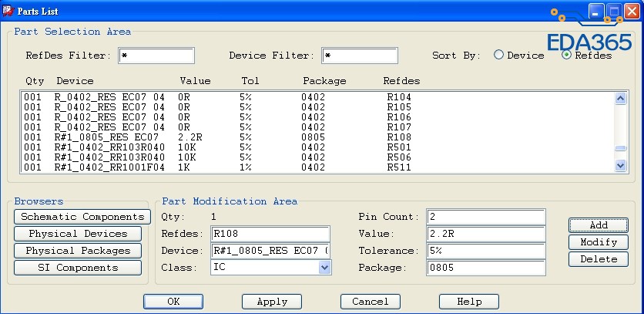The width and height of the screenshot is (644, 314).
Task: Open Physical Devices browser
Action: (78, 233)
